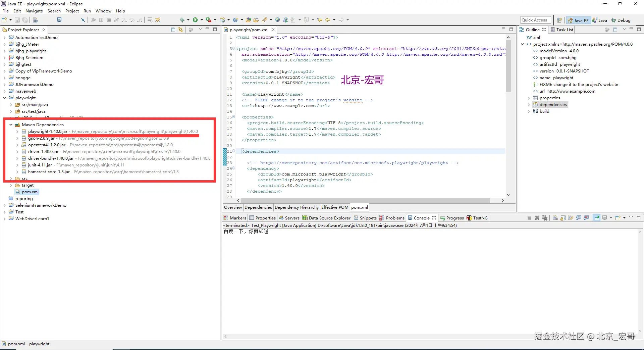
Task: Expand the src/main/java folder
Action: click(x=11, y=105)
